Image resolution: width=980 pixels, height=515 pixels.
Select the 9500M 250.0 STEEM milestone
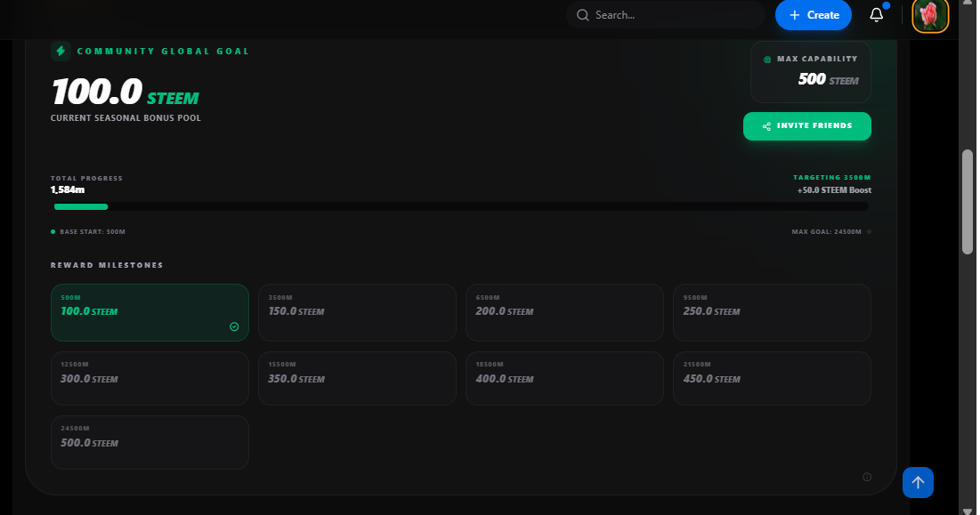coord(772,313)
